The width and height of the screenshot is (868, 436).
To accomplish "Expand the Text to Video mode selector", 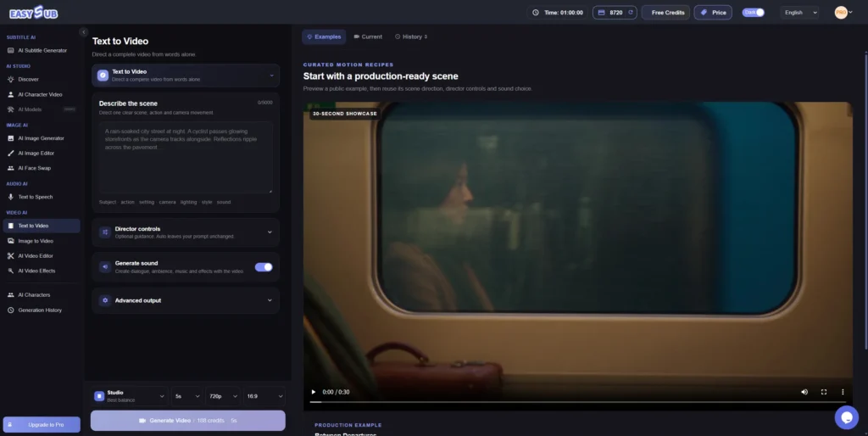I will point(186,75).
